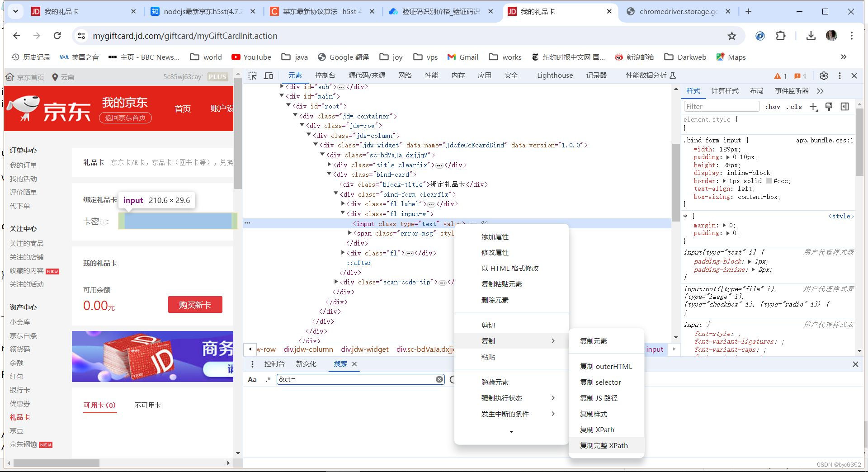Toggle device toolbar icon in DevTools
The width and height of the screenshot is (868, 472).
[269, 76]
